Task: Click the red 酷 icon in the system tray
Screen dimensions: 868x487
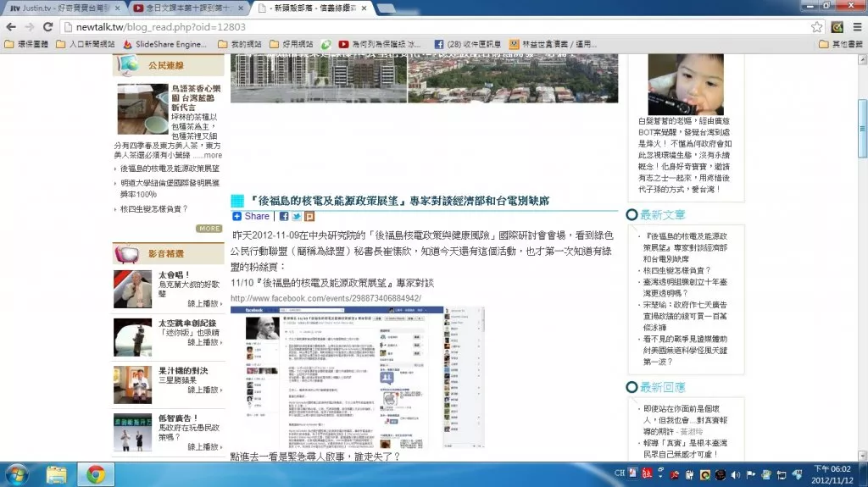Action: click(x=647, y=474)
